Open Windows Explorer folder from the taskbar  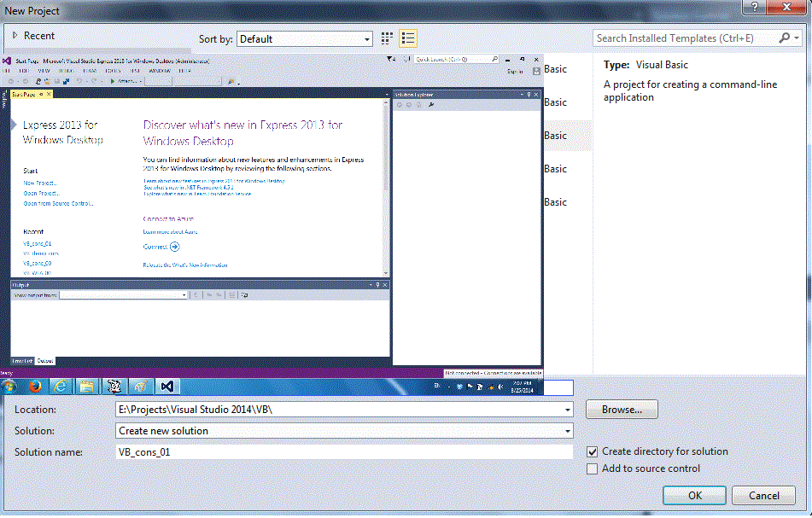point(87,387)
